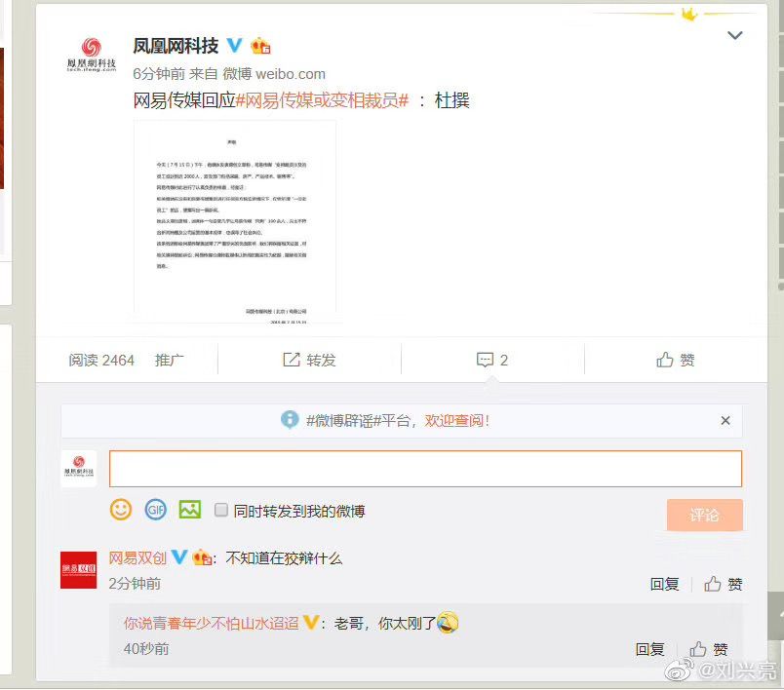Click the info icon beside 微博辟谣
This screenshot has width=784, height=690.
(x=290, y=420)
